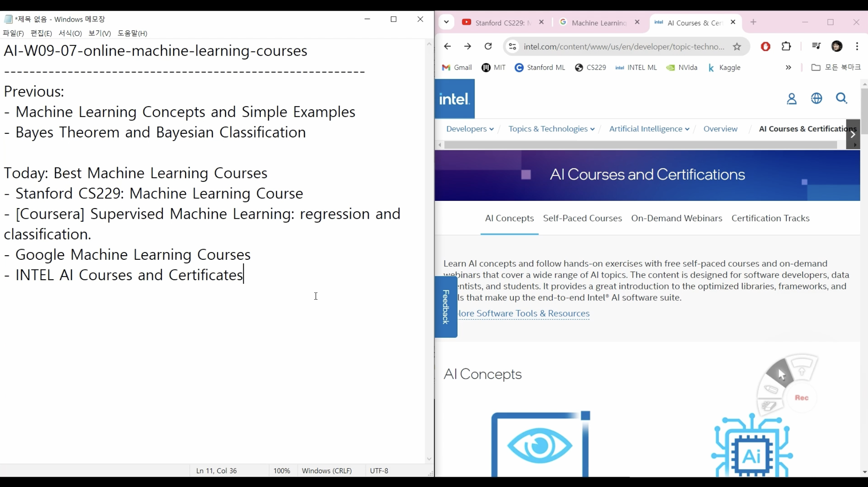This screenshot has width=868, height=487.
Task: Reload the Intel page
Action: point(488,46)
